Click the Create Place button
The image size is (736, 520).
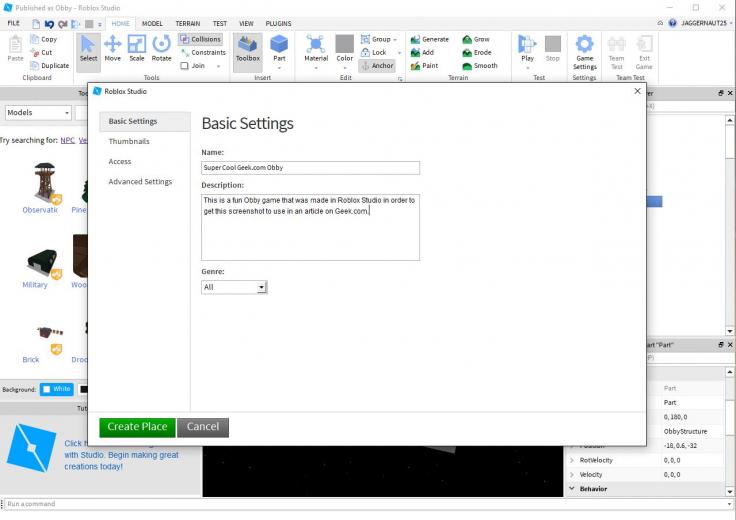pyautogui.click(x=137, y=427)
